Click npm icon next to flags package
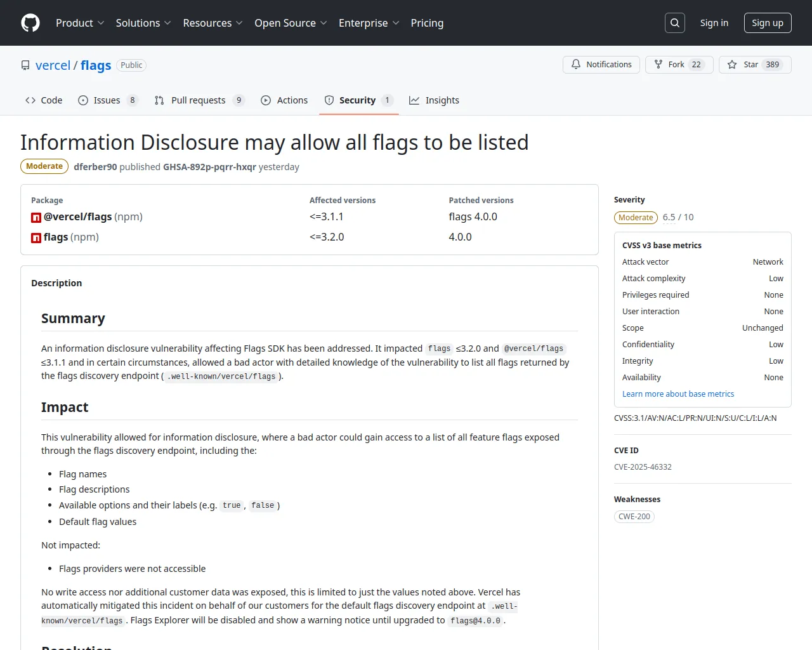This screenshot has width=812, height=650. coord(36,238)
